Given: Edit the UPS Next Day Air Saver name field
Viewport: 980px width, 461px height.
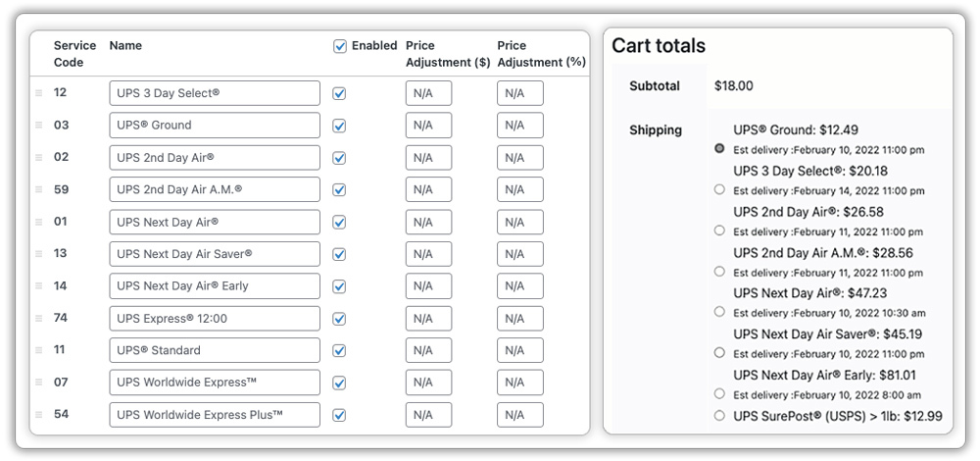Looking at the screenshot, I should pyautogui.click(x=215, y=254).
